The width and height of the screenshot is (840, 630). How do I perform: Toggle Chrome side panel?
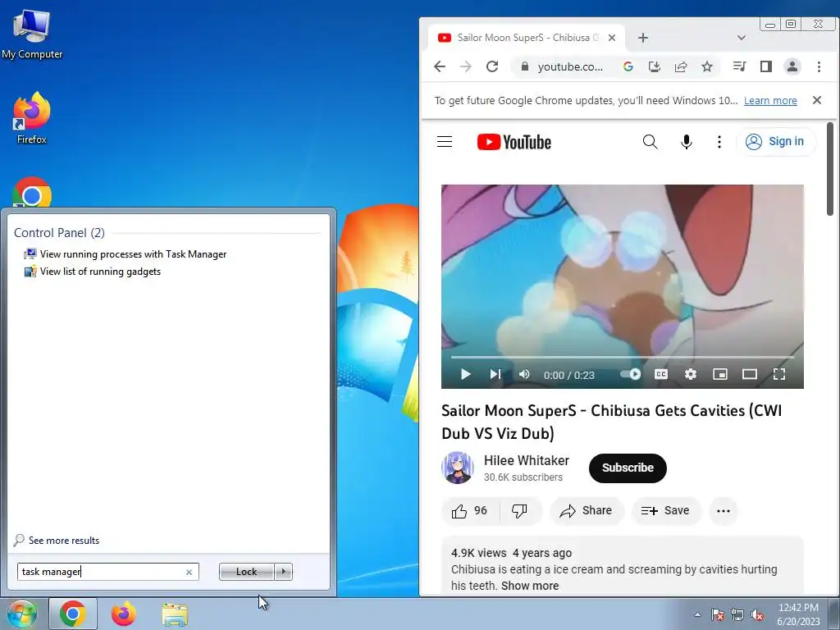coord(765,66)
